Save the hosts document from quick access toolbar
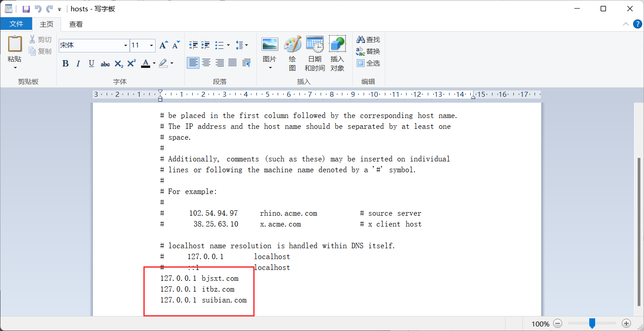The image size is (644, 331). tap(26, 9)
